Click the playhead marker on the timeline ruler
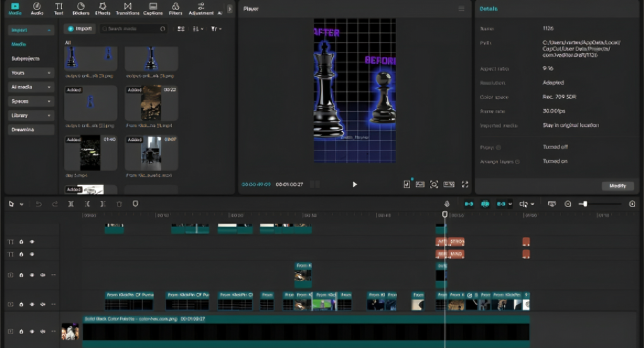This screenshot has width=644, height=348. tap(445, 214)
